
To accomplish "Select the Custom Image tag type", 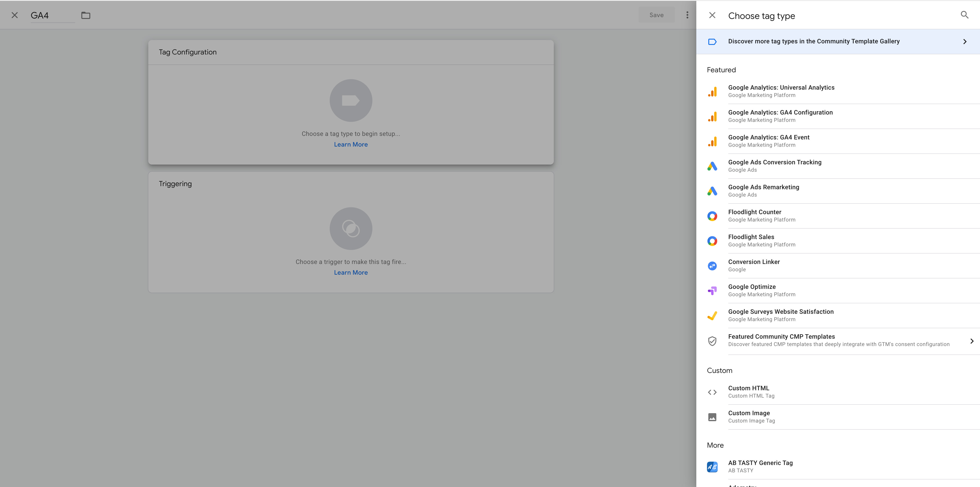I will click(838, 417).
